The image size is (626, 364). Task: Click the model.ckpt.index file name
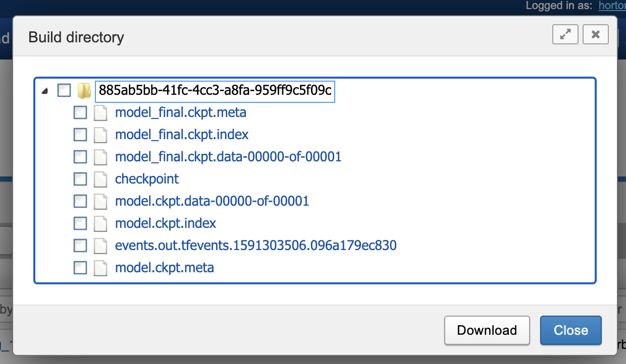(x=166, y=223)
